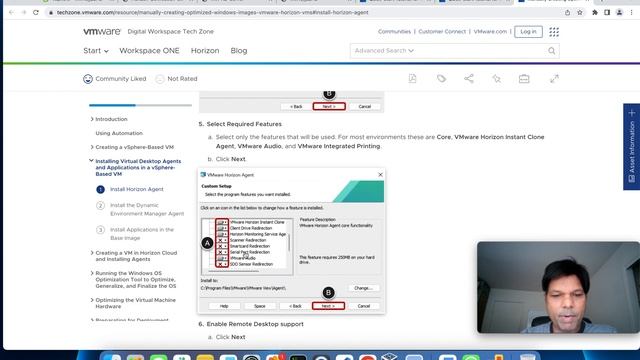Image resolution: width=640 pixels, height=360 pixels.
Task: Click the browser forward arrow
Action: click(x=24, y=13)
